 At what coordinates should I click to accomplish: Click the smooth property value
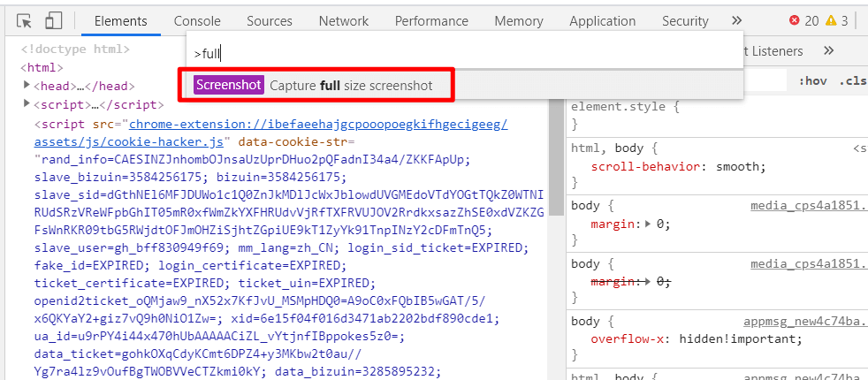pyautogui.click(x=738, y=166)
